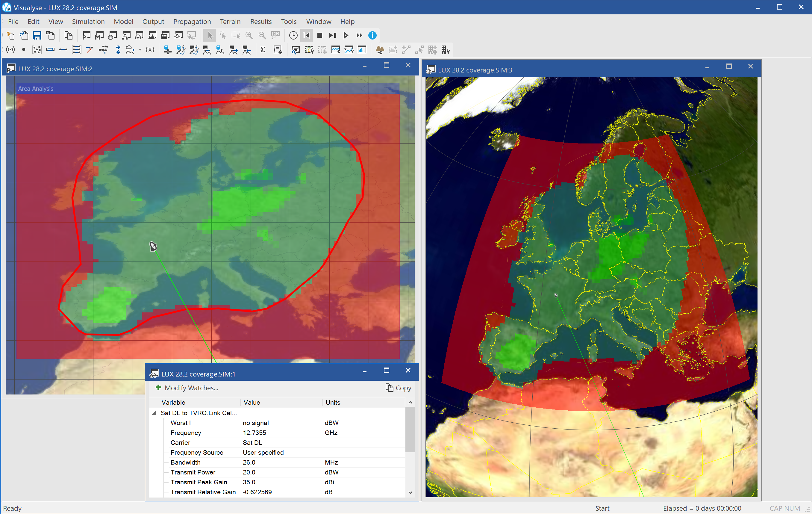Select the Transmit Peak Gain row
This screenshot has width=812, height=514.
point(277,482)
